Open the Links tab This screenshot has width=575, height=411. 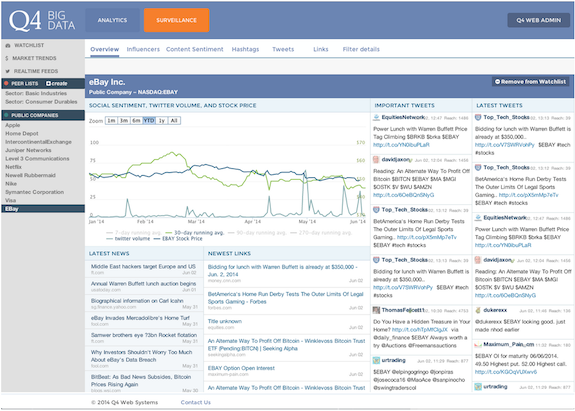(x=321, y=49)
